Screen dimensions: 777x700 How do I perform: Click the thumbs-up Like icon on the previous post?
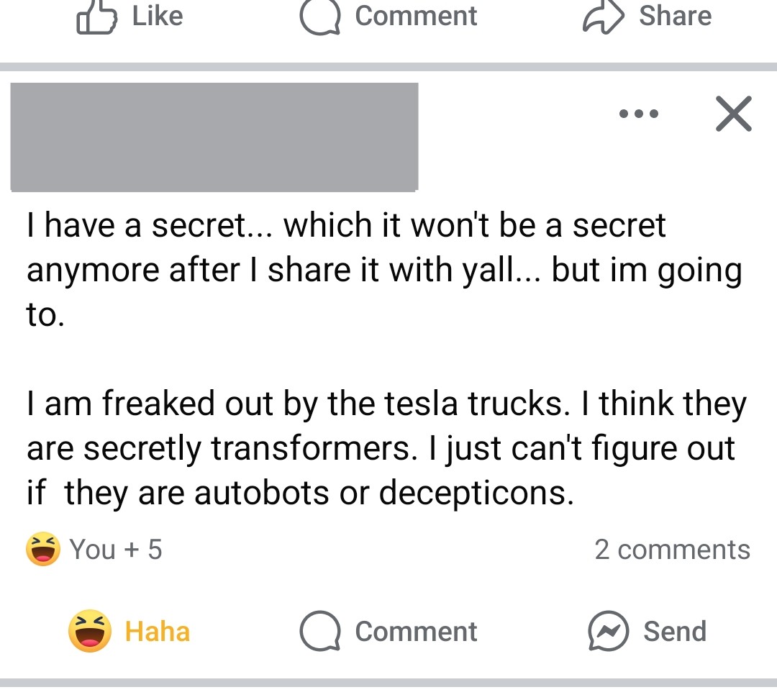click(x=96, y=17)
